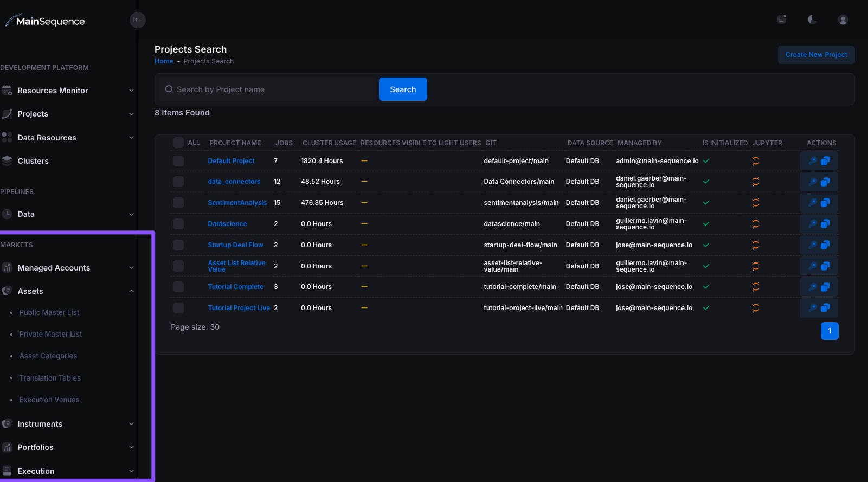Click the copy icon for Startup Deal Flow
Image resolution: width=868 pixels, height=482 pixels.
[825, 245]
